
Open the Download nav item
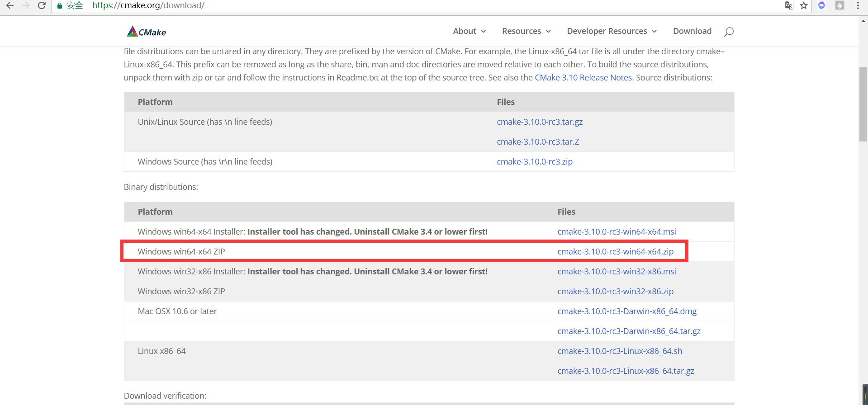[692, 31]
